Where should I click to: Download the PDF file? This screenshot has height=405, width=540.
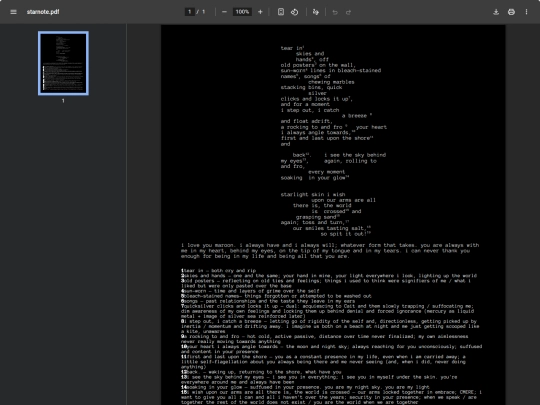(496, 12)
